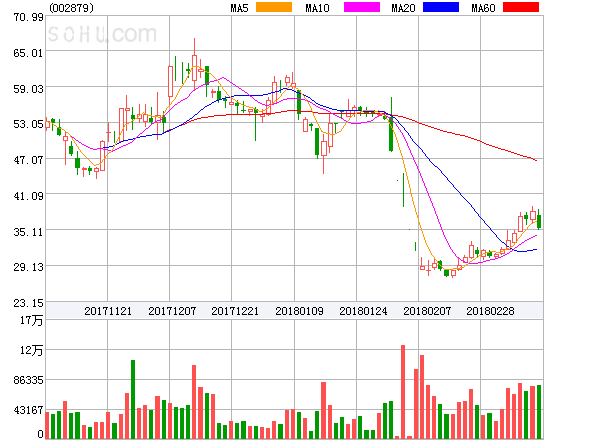600x440 pixels.
Task: Click the 20171121 date label
Action: point(108,311)
